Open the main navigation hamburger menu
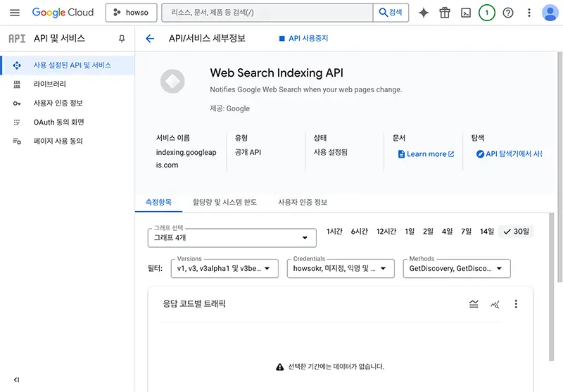Screen dimensions: 563x392 pyautogui.click(x=15, y=13)
